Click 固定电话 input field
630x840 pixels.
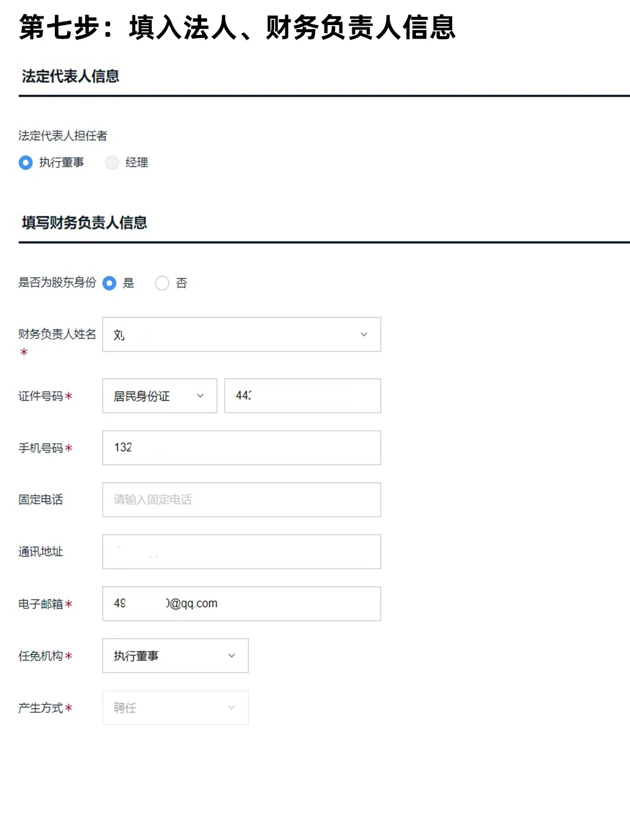click(x=242, y=500)
